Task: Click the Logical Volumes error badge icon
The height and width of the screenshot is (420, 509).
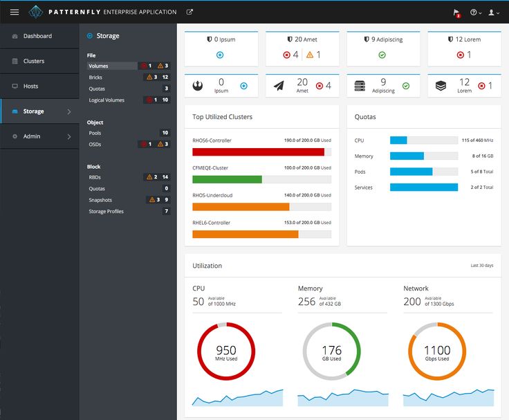Action: coord(149,100)
